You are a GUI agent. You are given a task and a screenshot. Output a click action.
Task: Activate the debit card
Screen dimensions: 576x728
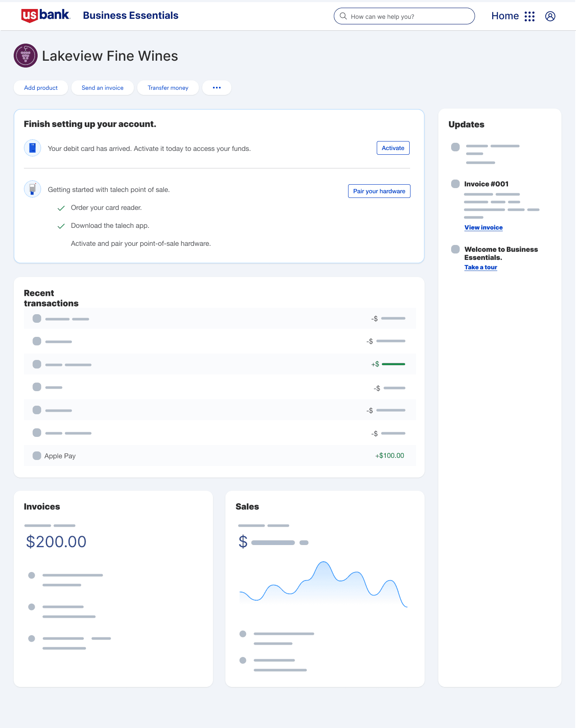coord(393,148)
